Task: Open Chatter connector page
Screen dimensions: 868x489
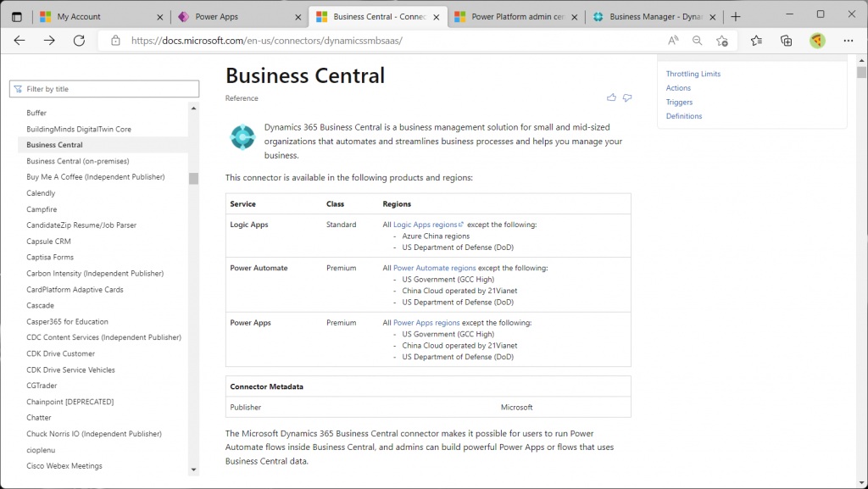Action: point(39,418)
